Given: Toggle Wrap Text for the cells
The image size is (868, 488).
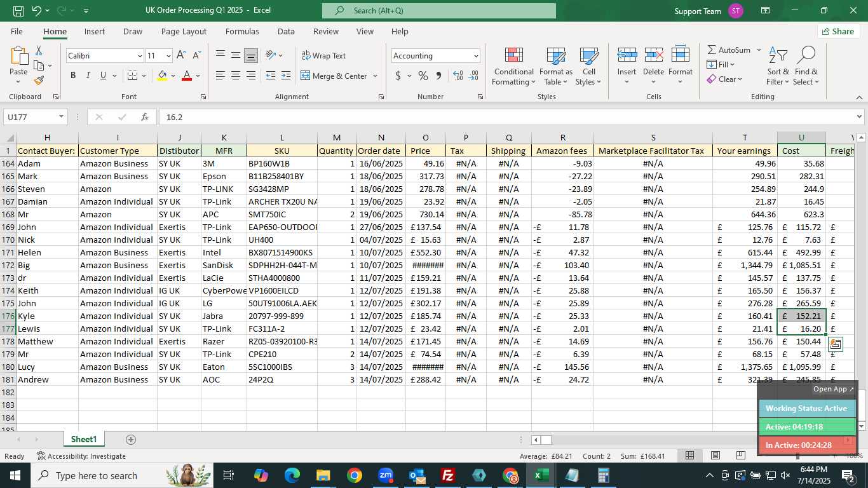Looking at the screenshot, I should (324, 55).
